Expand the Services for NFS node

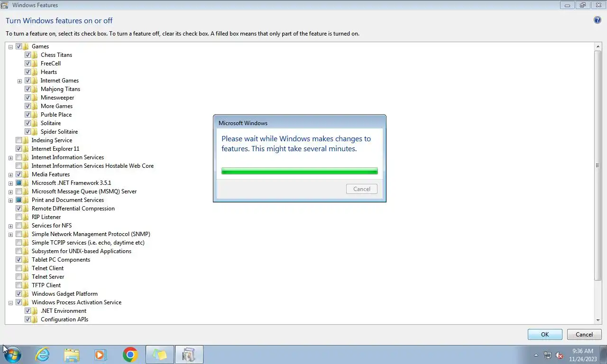pos(10,226)
